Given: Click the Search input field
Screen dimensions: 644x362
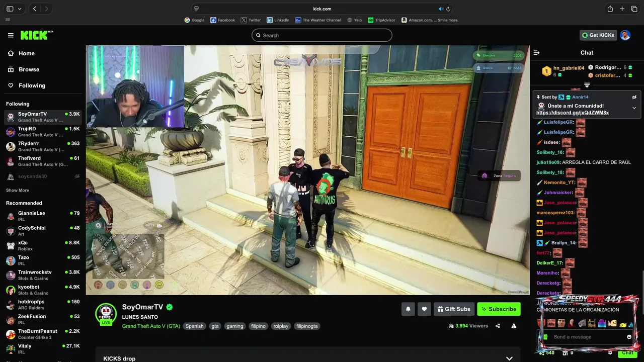Looking at the screenshot, I should (322, 35).
